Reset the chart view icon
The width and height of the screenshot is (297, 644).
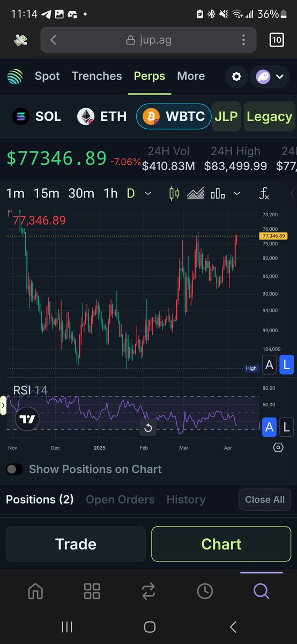point(148,428)
